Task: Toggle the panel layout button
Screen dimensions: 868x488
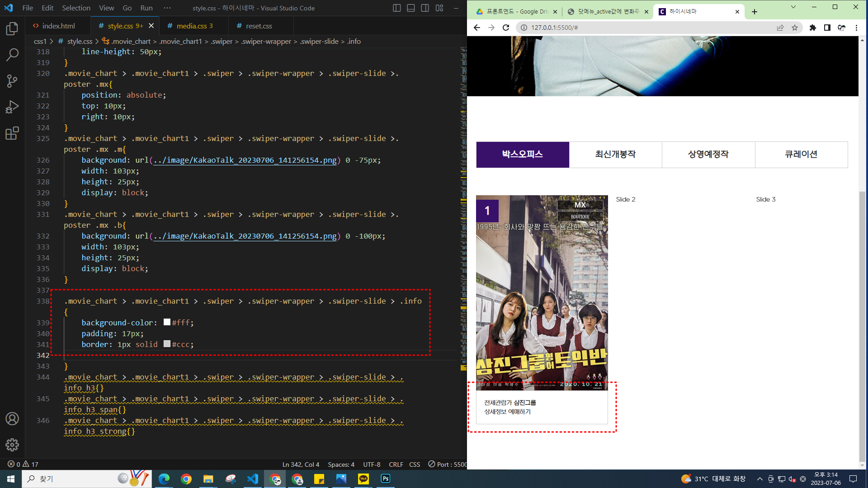Action: click(410, 8)
